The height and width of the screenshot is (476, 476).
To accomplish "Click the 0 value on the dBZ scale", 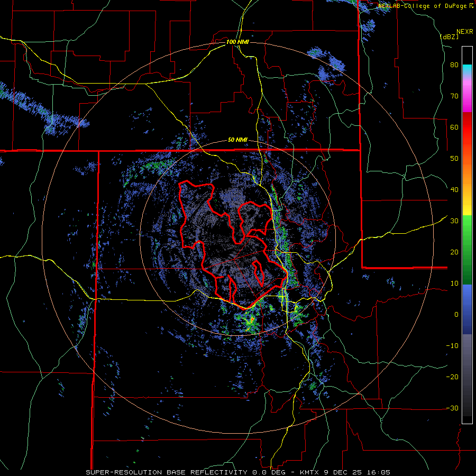I will pyautogui.click(x=456, y=314).
